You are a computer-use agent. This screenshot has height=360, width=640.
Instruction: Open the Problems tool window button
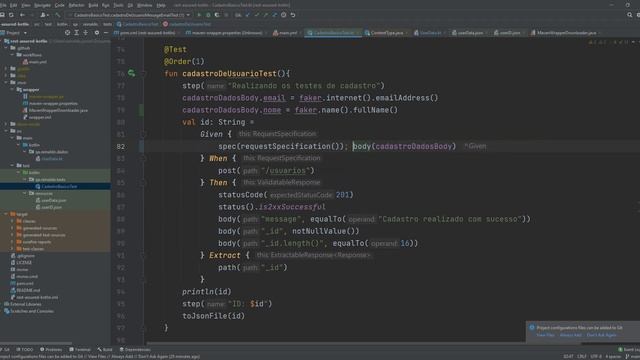pyautogui.click(x=51, y=350)
